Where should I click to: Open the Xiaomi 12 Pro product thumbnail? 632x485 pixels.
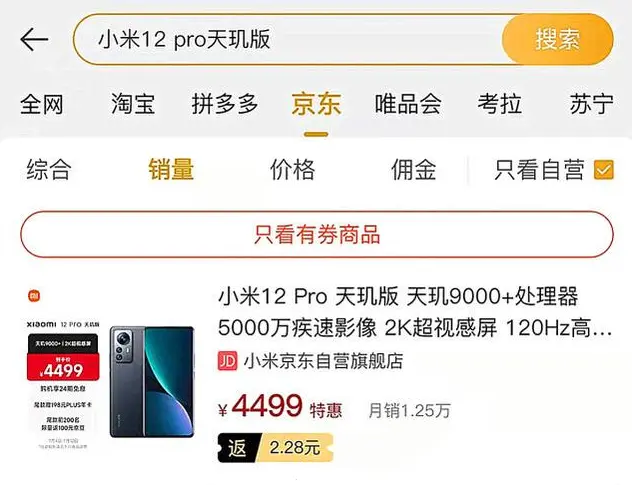pos(110,368)
